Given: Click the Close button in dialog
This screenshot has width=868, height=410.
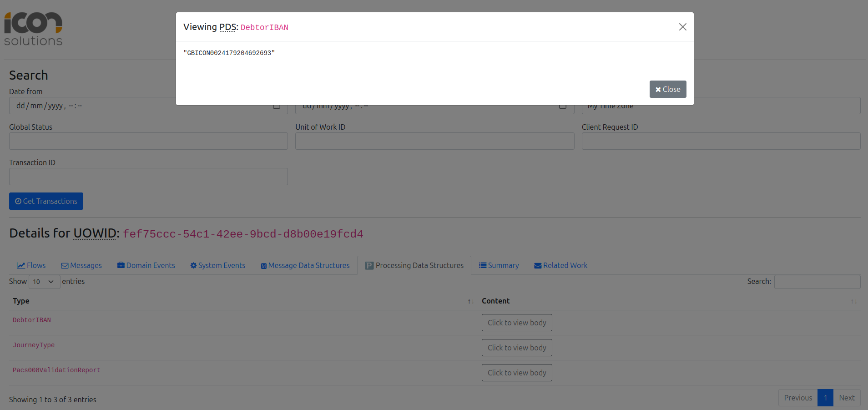Looking at the screenshot, I should 667,89.
